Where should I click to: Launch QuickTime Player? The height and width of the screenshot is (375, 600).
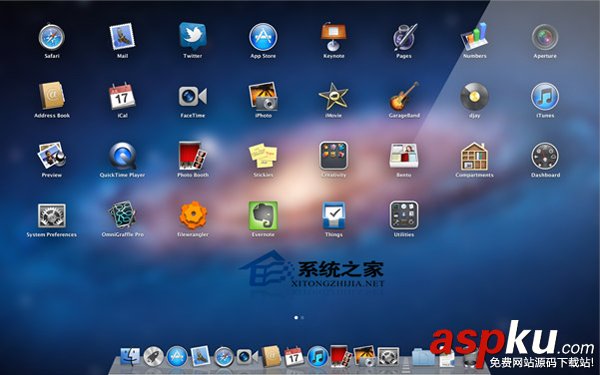tap(122, 156)
